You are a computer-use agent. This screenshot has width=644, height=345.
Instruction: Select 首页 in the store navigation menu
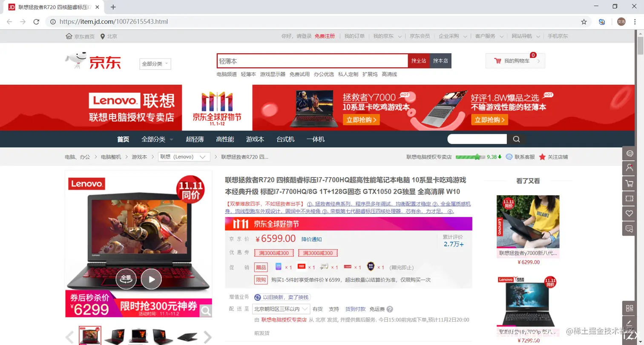click(123, 139)
